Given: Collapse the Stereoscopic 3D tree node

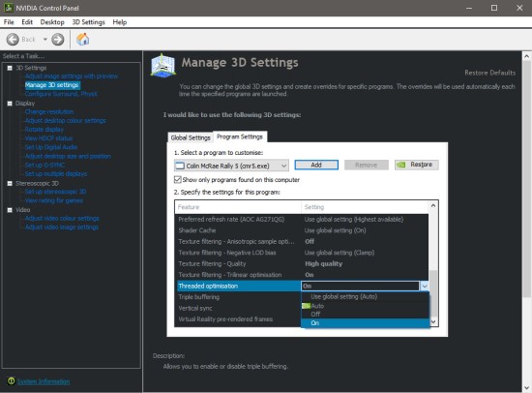Looking at the screenshot, I should (10, 183).
